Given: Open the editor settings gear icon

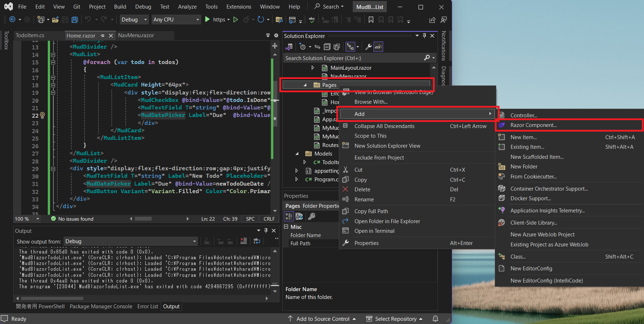Looking at the screenshot, I should [276, 35].
